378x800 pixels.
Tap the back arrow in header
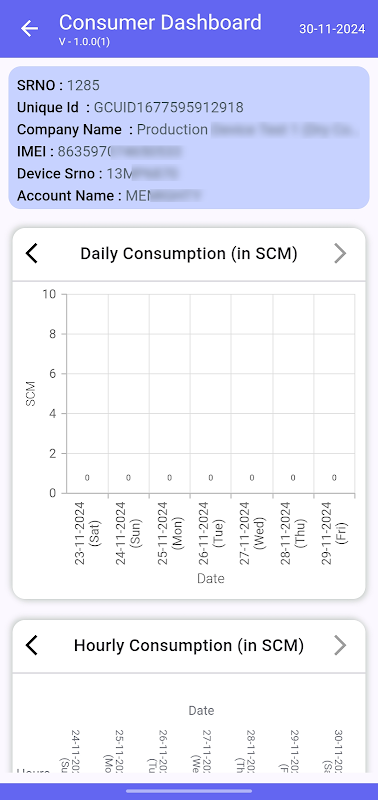[x=30, y=29]
